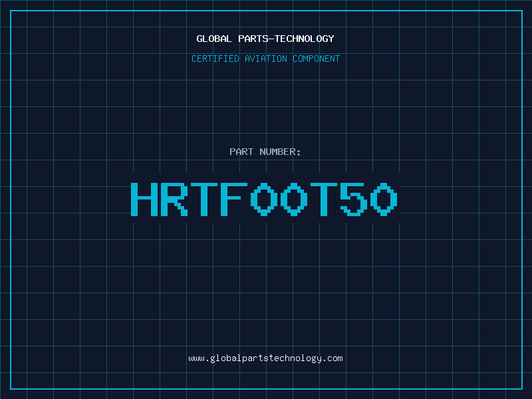Click the digit 5 in part number
The height and width of the screenshot is (399, 532).
tap(354, 198)
